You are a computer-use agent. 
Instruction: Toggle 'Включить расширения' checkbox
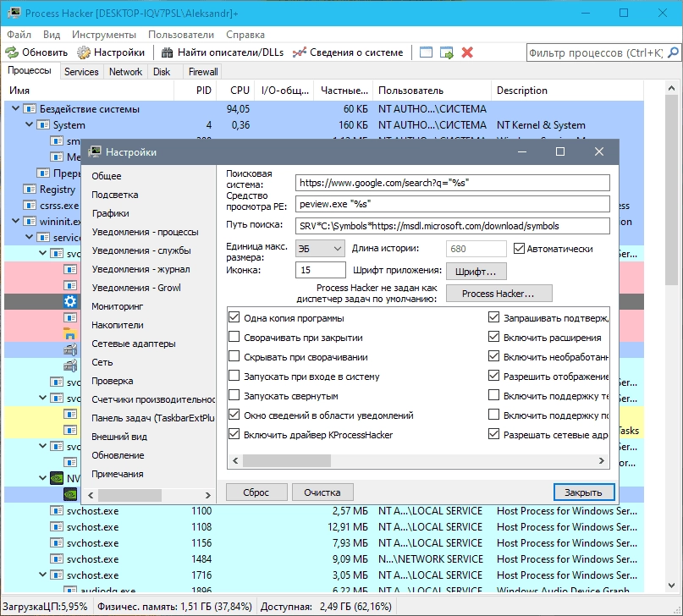point(493,337)
